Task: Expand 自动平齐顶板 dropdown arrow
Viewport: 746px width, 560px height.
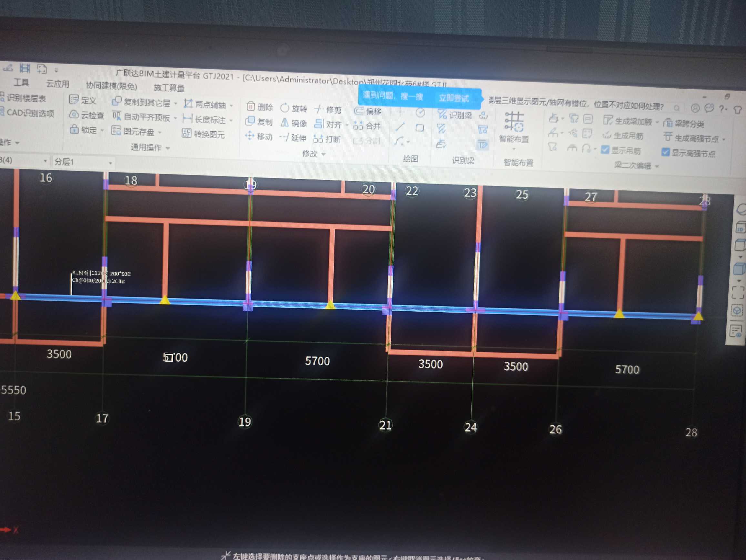Action: (176, 118)
